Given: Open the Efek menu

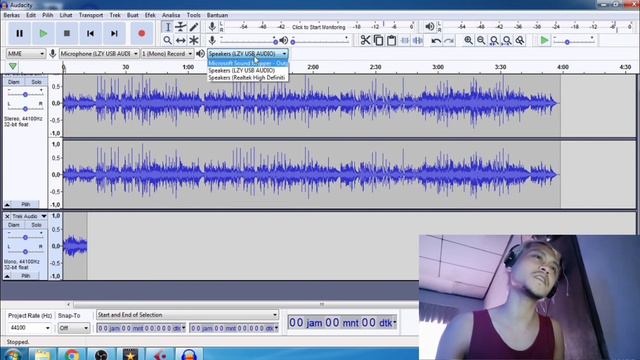Looking at the screenshot, I should pos(150,15).
